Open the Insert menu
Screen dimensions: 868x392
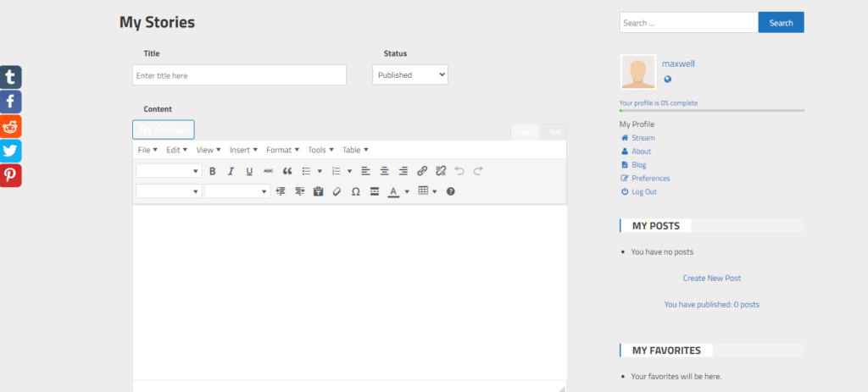[243, 150]
